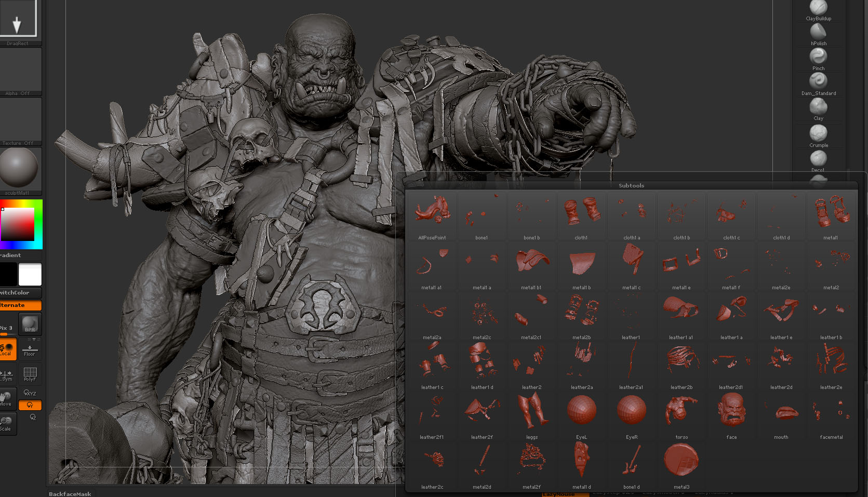Select the mouth subtool
868x497 pixels.
tap(781, 416)
